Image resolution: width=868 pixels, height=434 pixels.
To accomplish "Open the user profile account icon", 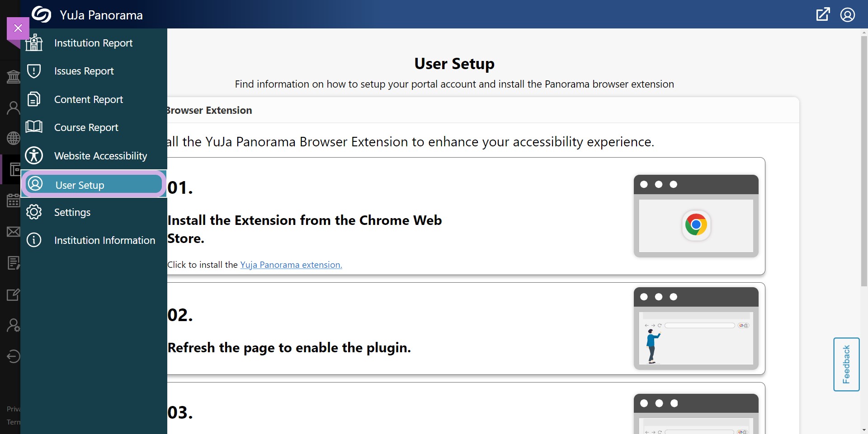I will click(847, 14).
